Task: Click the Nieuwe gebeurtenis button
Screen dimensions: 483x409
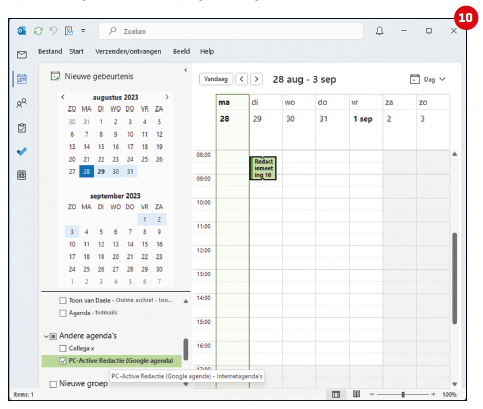Action: [x=92, y=76]
